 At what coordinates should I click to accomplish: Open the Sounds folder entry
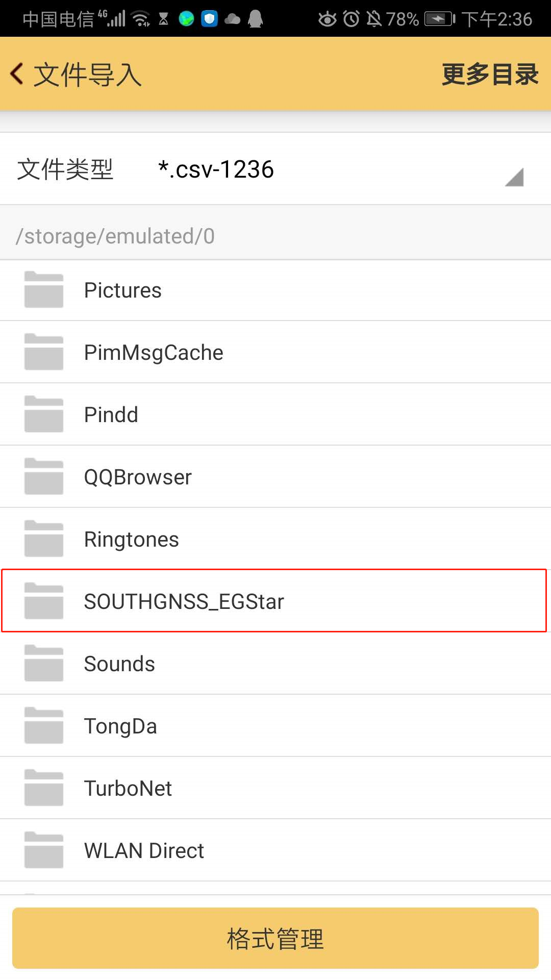pyautogui.click(x=119, y=664)
